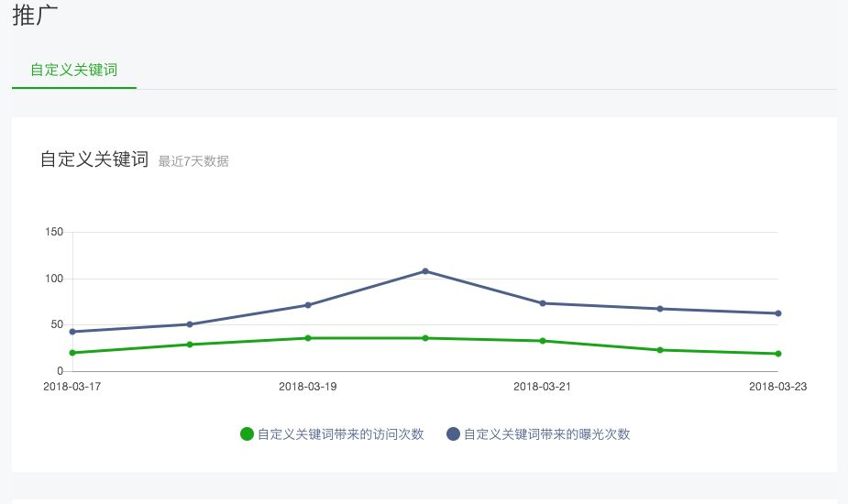Click the blue legend circle swatch
848x504 pixels.
click(x=453, y=433)
